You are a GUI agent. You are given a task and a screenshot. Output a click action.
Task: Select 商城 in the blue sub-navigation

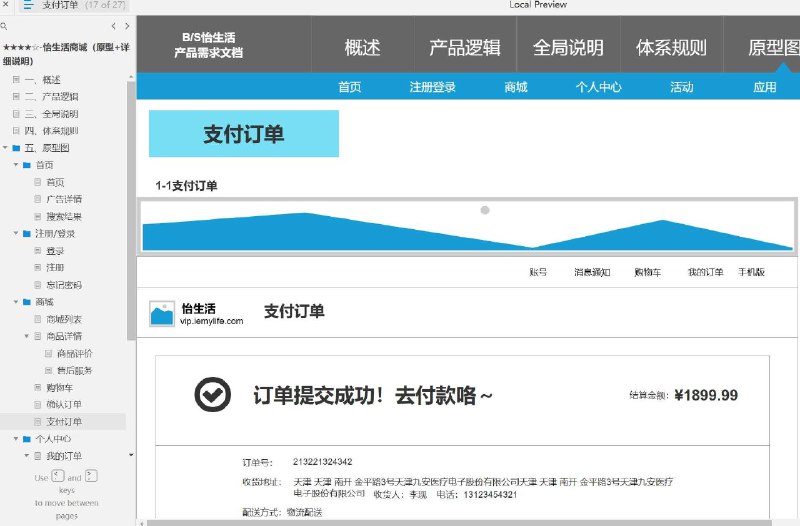(516, 87)
